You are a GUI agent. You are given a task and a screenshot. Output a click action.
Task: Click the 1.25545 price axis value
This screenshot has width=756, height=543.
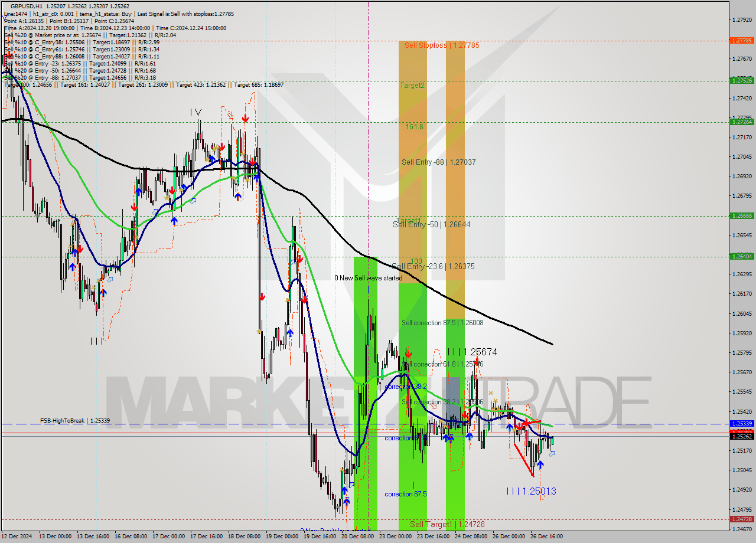(x=741, y=391)
